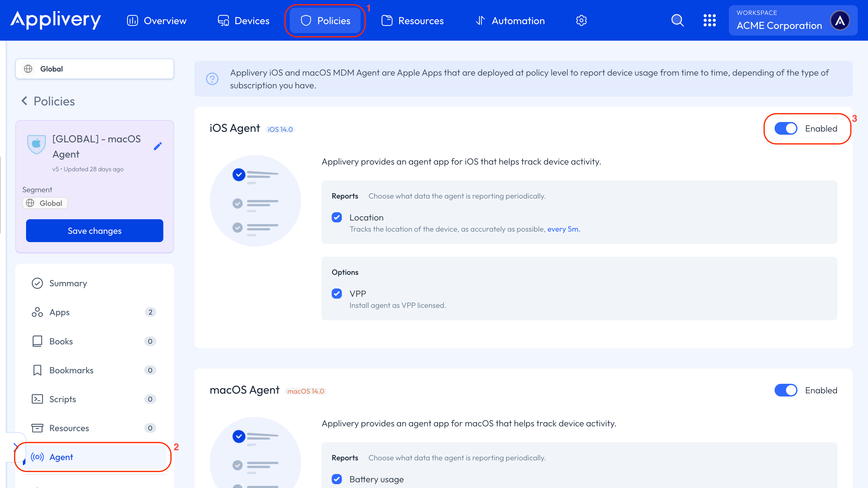Open the Summary section
The width and height of the screenshot is (868, 488).
(x=95, y=283)
